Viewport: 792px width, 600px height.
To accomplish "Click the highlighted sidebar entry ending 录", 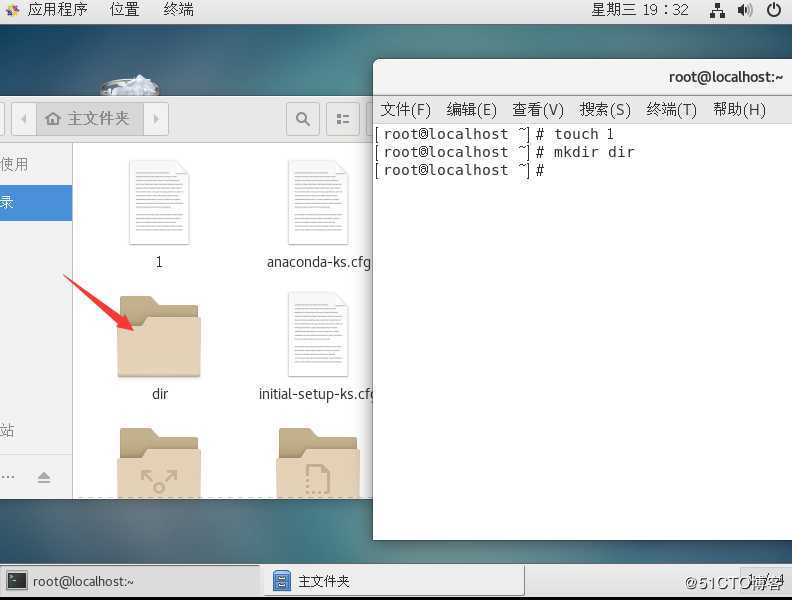I will [36, 203].
